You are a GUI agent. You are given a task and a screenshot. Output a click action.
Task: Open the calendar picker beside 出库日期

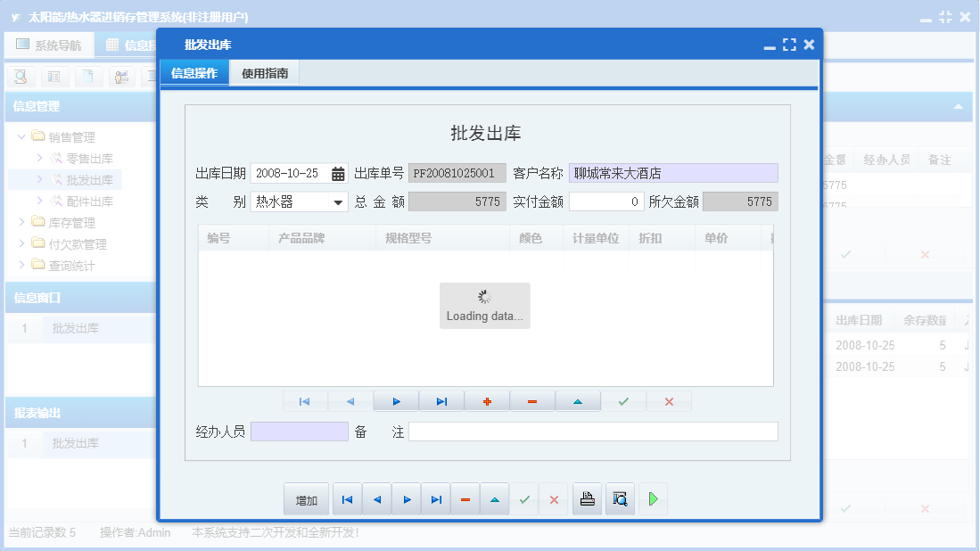[x=337, y=172]
